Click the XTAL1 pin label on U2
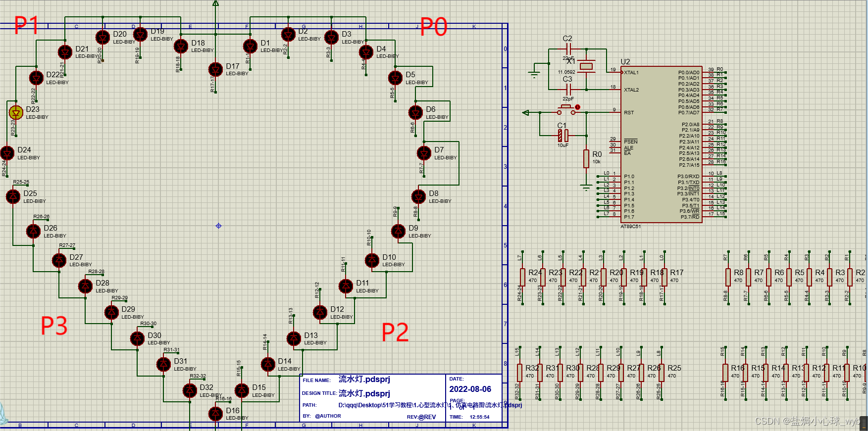Viewport: 868px width, 431px height. [631, 72]
